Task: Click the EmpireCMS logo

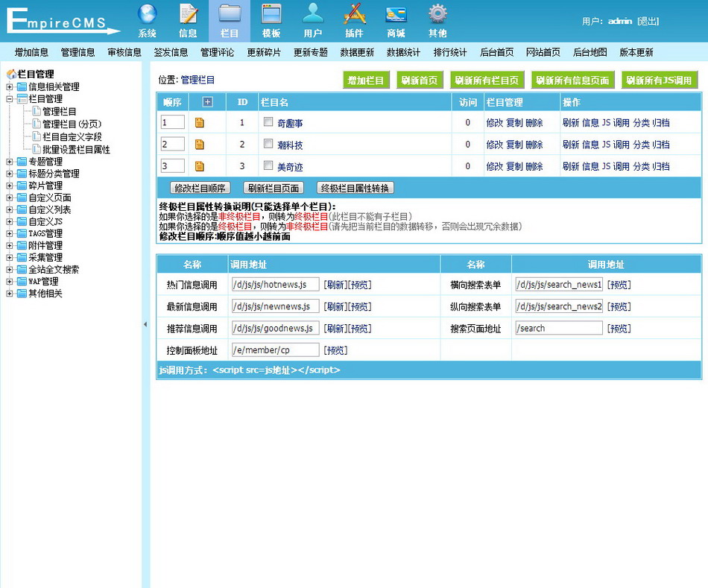Action: point(63,21)
